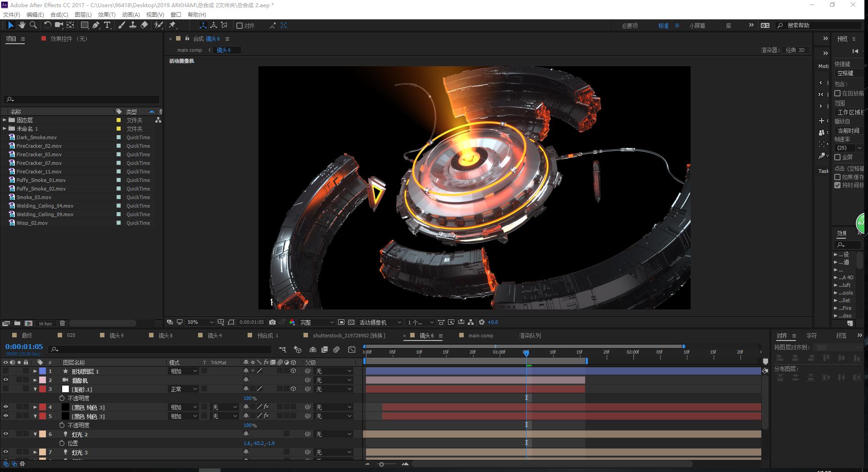Click the 小屏幕 workspace button
868x472 pixels.
[x=697, y=26]
